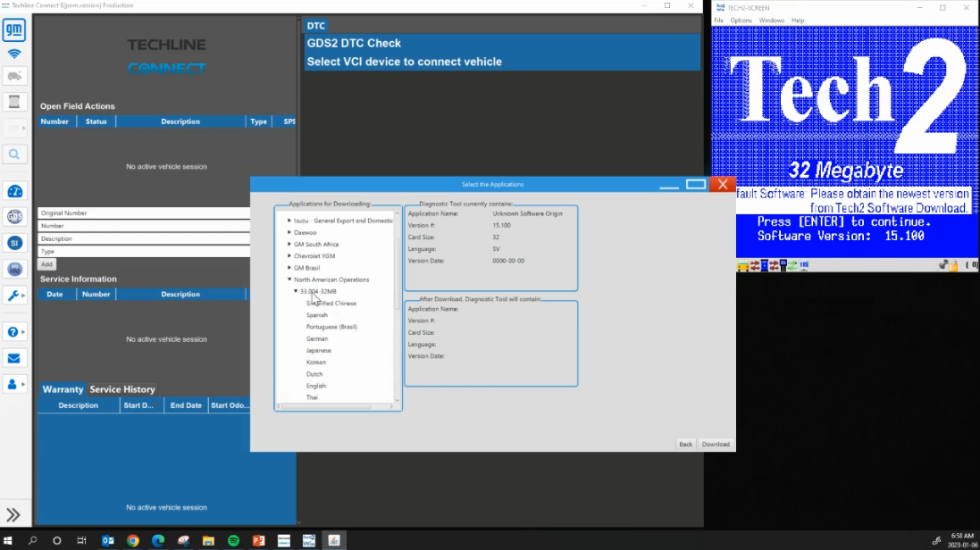Open Google Chrome from the taskbar
980x550 pixels.
(133, 541)
